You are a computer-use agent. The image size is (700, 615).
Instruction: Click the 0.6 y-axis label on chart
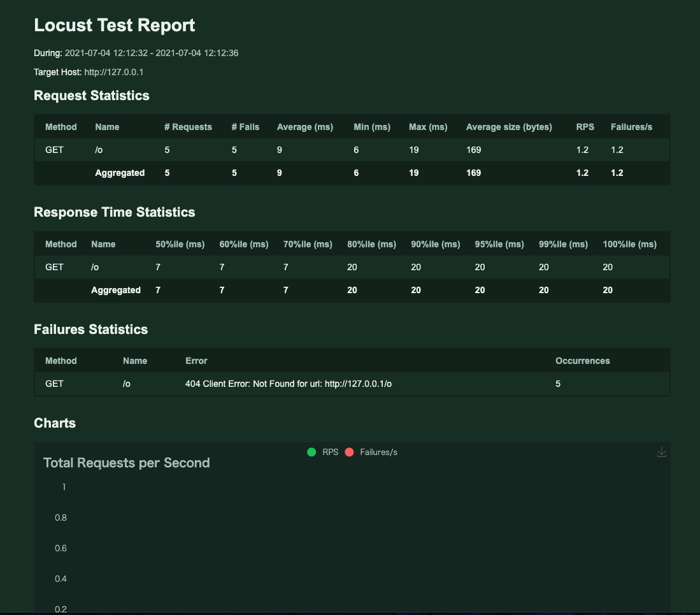61,549
